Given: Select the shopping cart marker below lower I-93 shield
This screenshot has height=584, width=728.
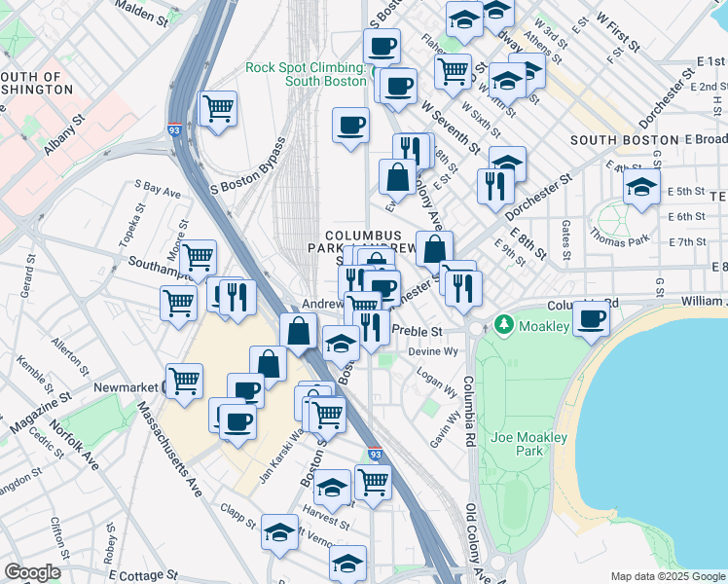Looking at the screenshot, I should (x=374, y=484).
